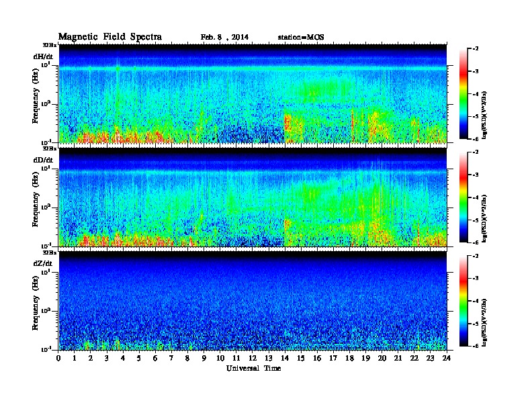Click the dH/dt spectrogram color bar

pos(463,93)
